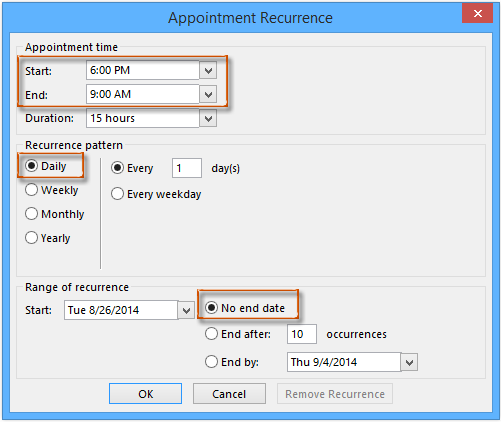Open the Start time dropdown arrow
Viewport: 501px width, 422px height.
[x=208, y=70]
